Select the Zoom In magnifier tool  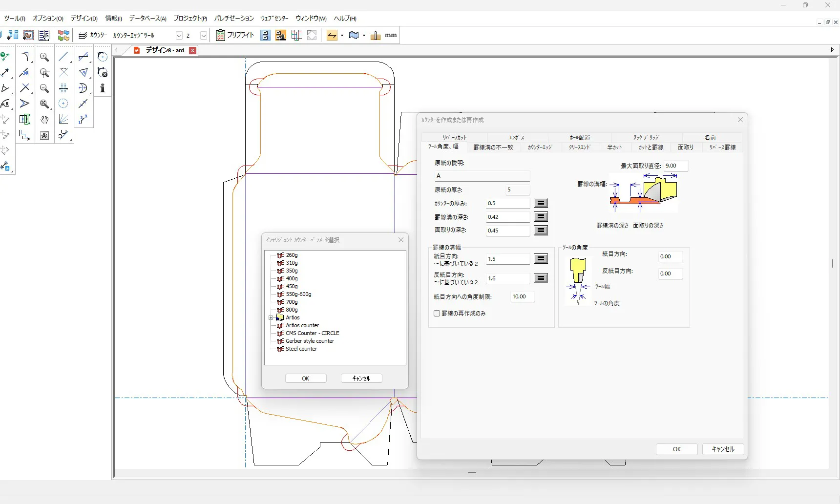tap(44, 57)
